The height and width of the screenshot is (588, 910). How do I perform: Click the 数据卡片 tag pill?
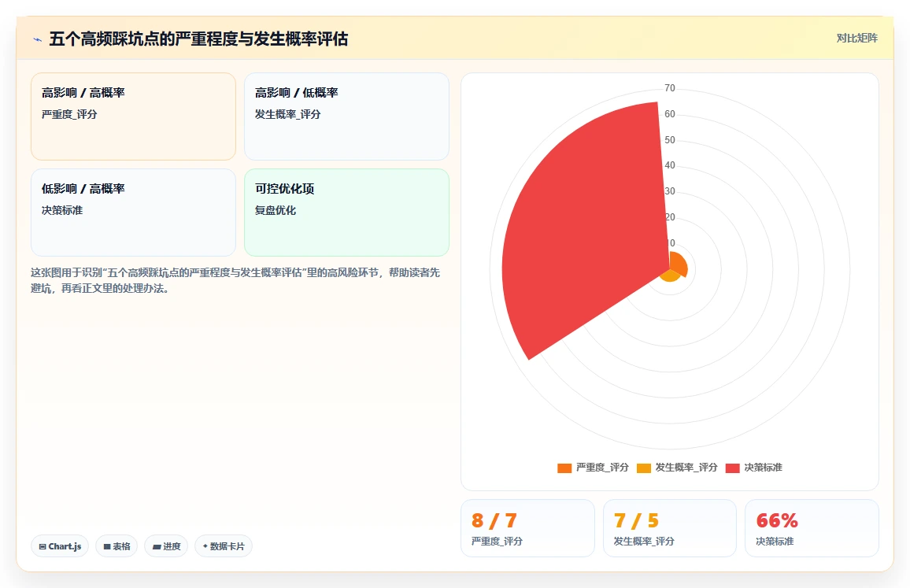224,546
